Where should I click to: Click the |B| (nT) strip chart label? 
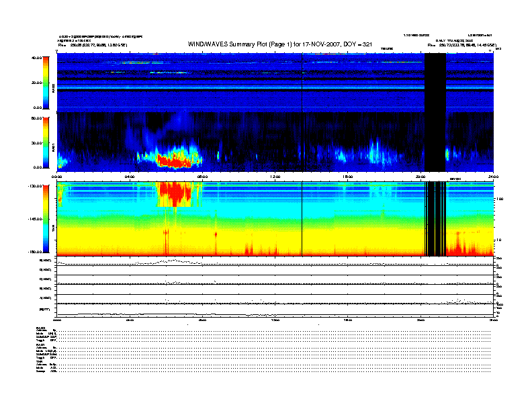pyautogui.click(x=45, y=310)
